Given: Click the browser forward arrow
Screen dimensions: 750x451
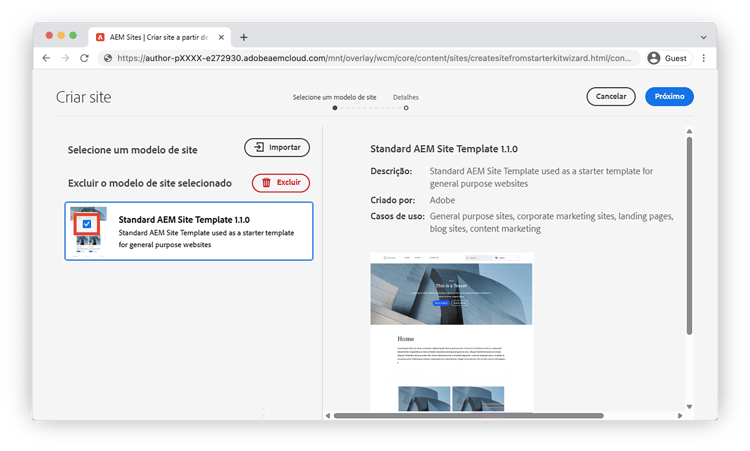Looking at the screenshot, I should click(x=65, y=58).
